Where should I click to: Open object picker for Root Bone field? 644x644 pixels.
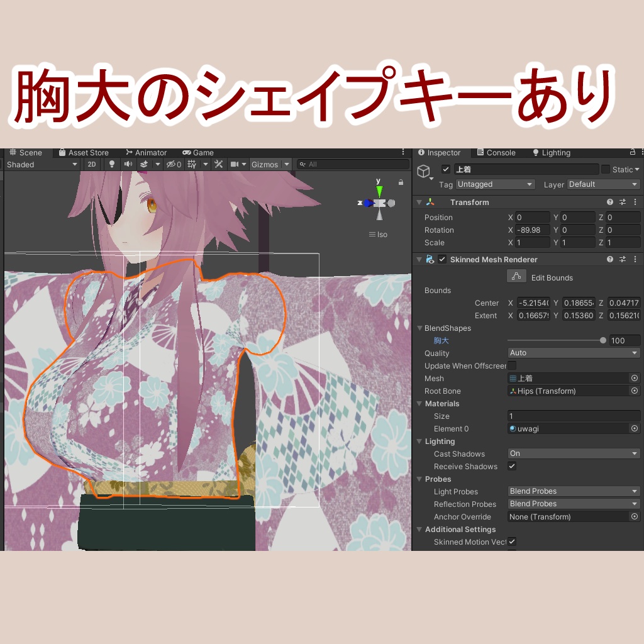tap(635, 391)
